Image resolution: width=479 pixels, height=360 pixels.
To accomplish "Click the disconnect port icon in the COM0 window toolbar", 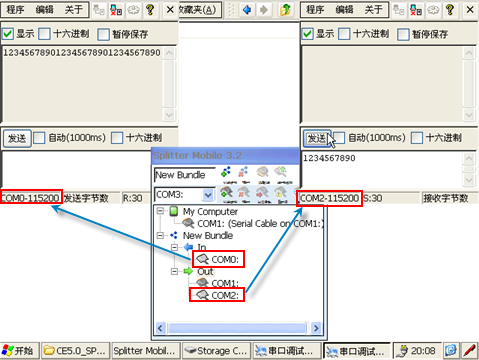I will click(x=116, y=10).
